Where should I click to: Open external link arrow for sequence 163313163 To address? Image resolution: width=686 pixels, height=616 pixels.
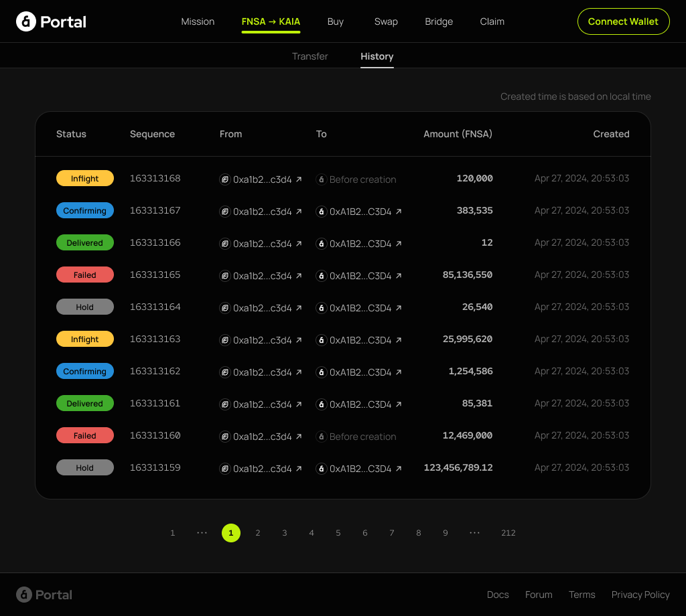399,340
